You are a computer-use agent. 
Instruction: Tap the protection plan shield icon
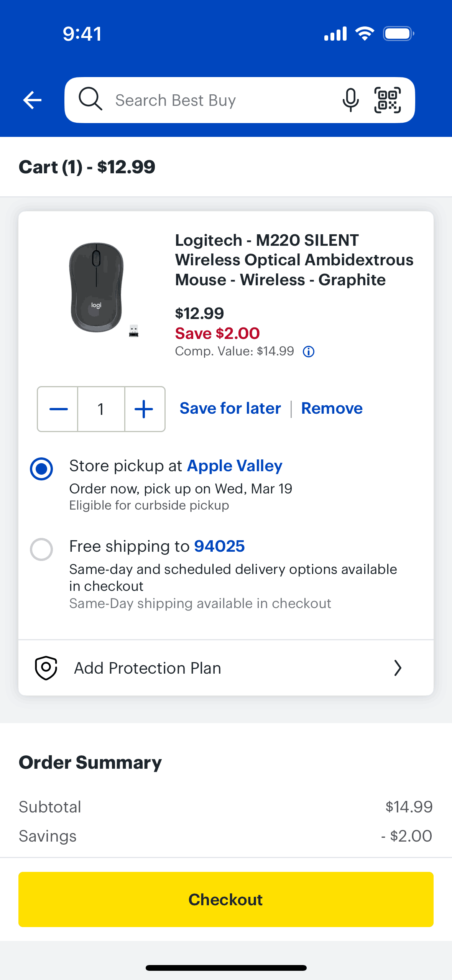46,668
